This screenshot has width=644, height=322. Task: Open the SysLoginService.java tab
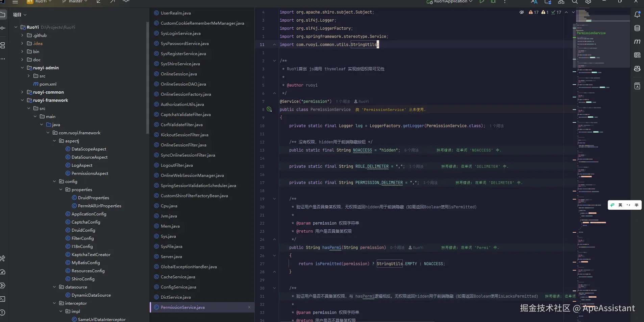(x=180, y=33)
